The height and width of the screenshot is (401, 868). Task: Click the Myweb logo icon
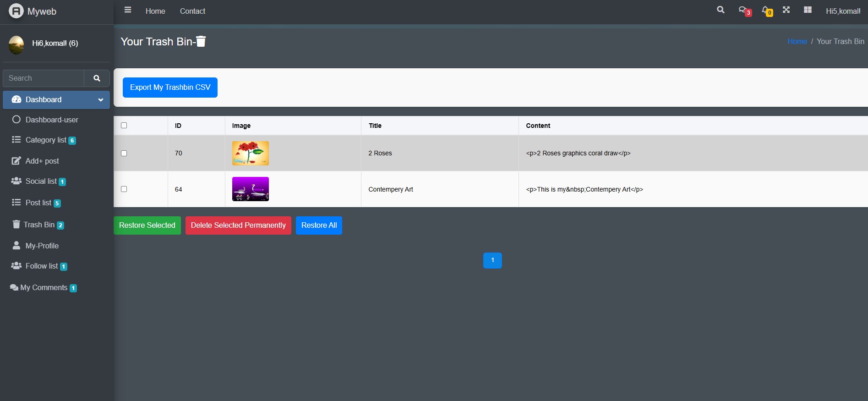tap(16, 11)
